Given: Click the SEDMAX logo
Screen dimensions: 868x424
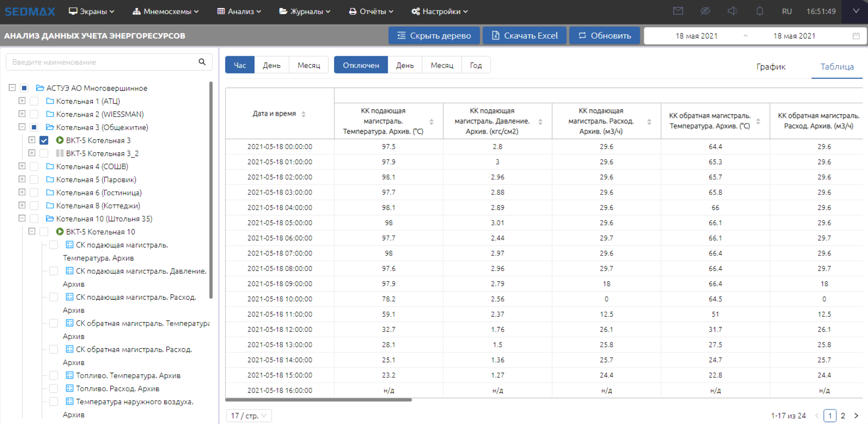Looking at the screenshot, I should [x=30, y=12].
